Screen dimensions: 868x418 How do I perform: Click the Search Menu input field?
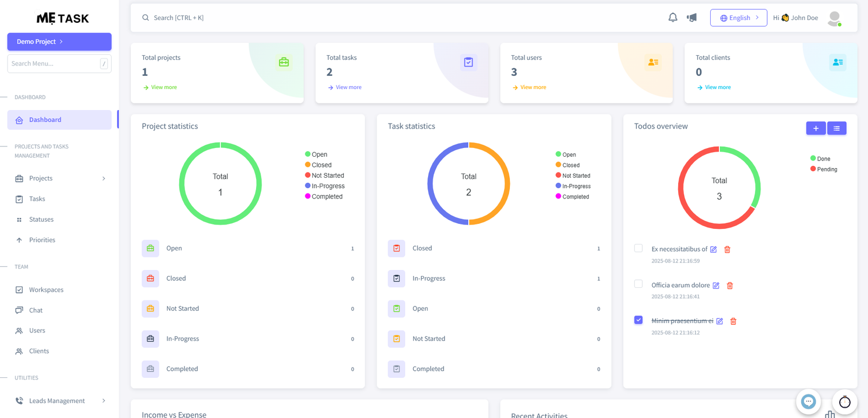pos(54,63)
